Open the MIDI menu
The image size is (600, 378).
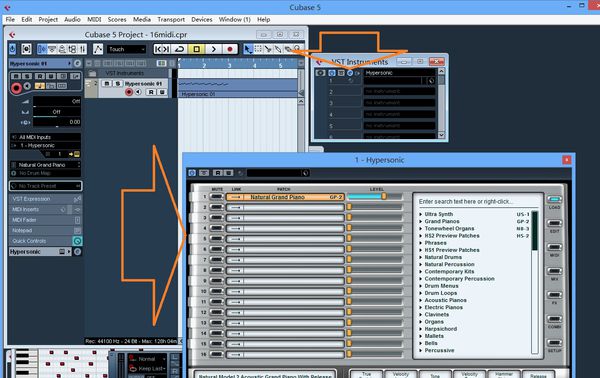(94, 20)
